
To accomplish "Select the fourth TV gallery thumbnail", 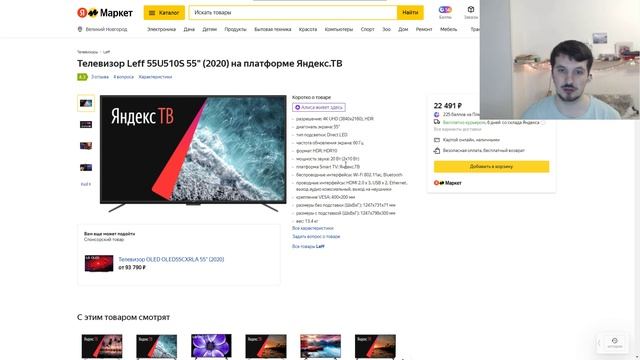I will pos(86,167).
